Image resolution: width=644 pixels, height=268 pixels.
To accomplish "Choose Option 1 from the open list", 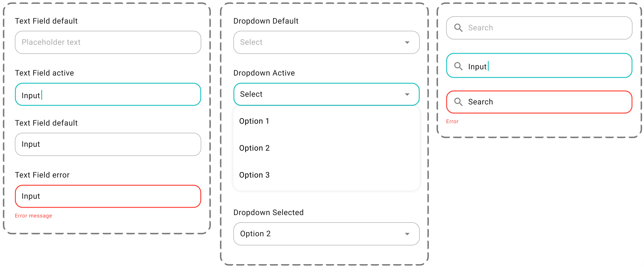I will tap(326, 121).
